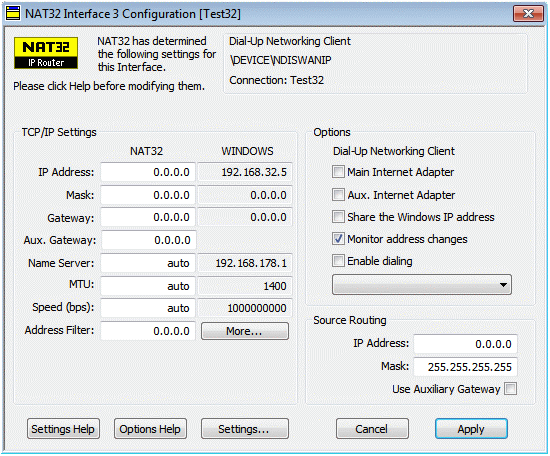This screenshot has width=550, height=456.
Task: Click the window title bar icon
Action: point(13,14)
